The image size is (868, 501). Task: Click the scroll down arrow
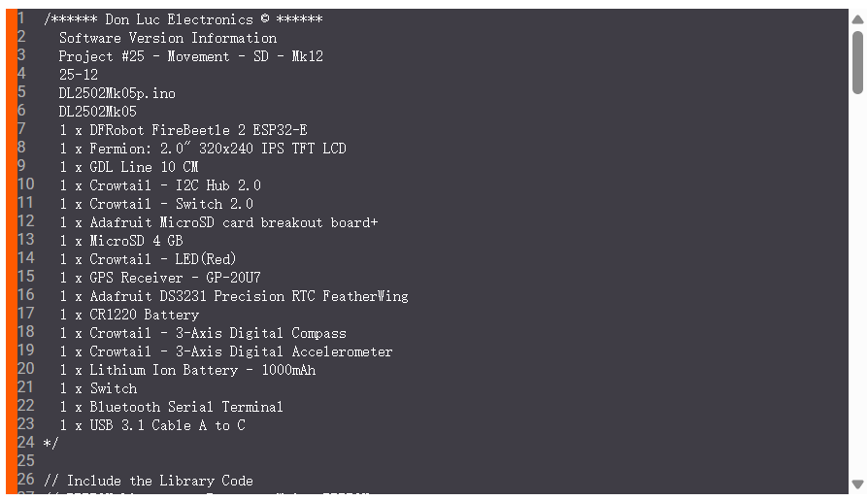point(857,484)
